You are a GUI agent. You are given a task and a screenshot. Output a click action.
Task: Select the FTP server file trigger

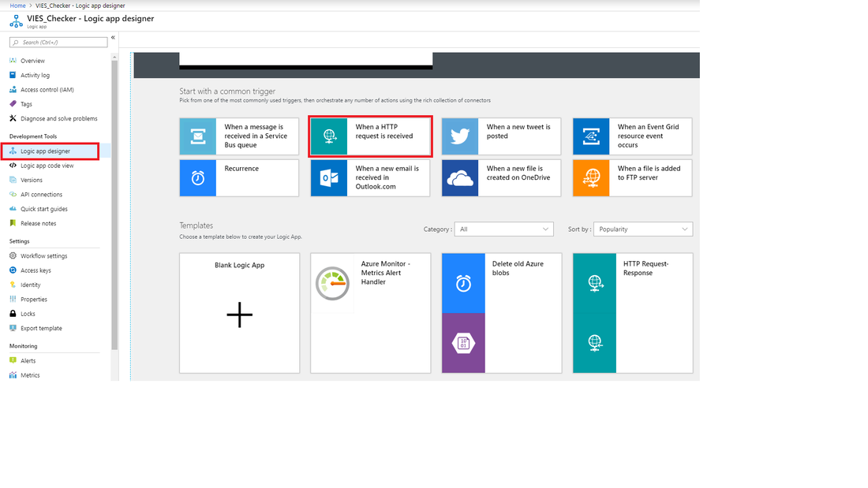(631, 177)
